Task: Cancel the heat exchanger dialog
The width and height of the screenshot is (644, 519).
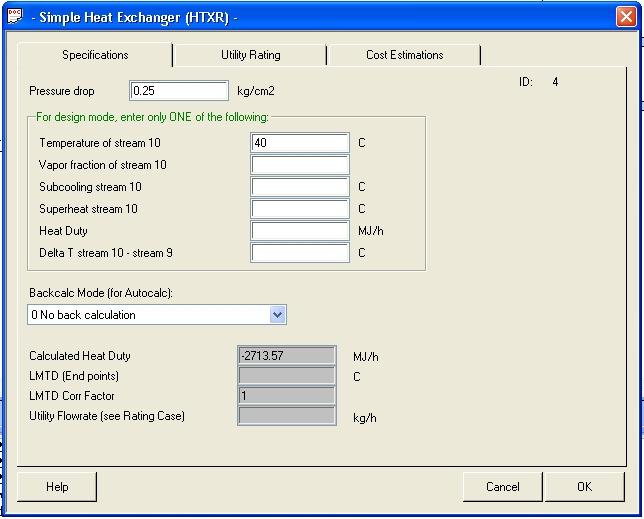Action: [x=503, y=487]
